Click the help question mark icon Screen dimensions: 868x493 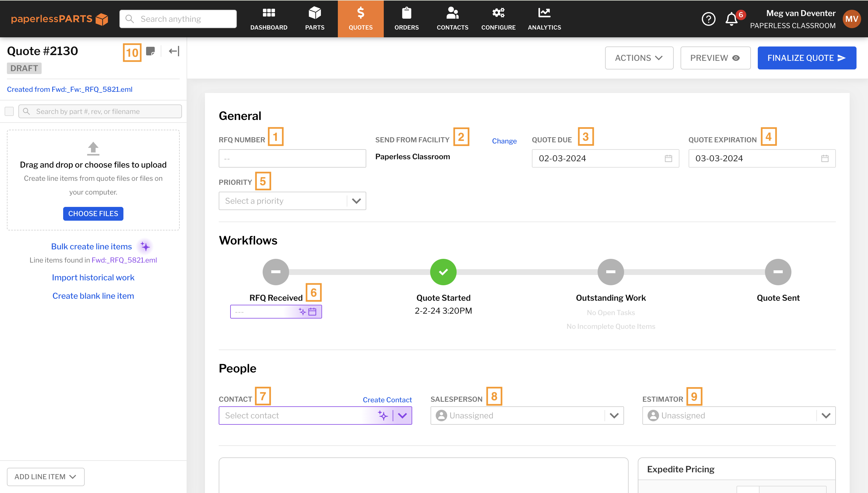708,19
